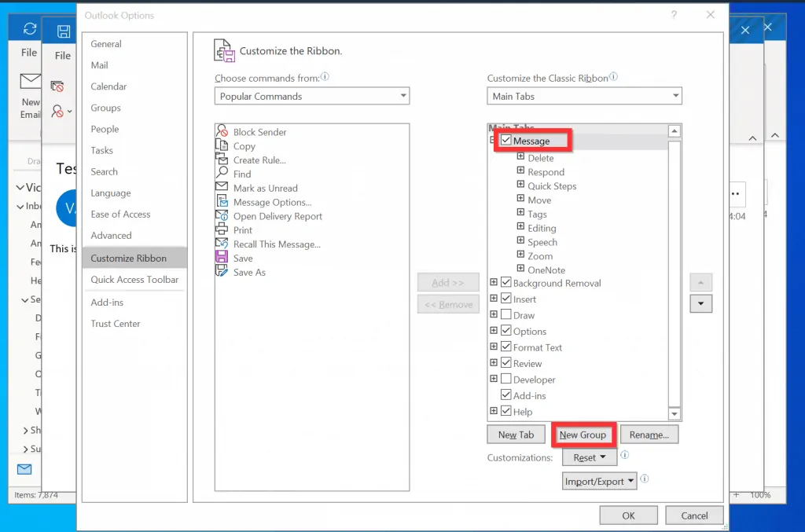Expand the Background Removal tab node
Screen dimensions: 805x532
(494, 282)
